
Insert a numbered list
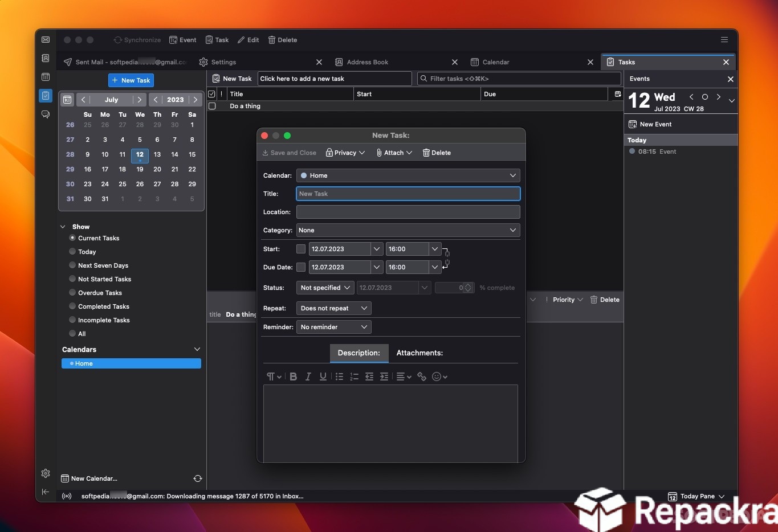click(354, 377)
